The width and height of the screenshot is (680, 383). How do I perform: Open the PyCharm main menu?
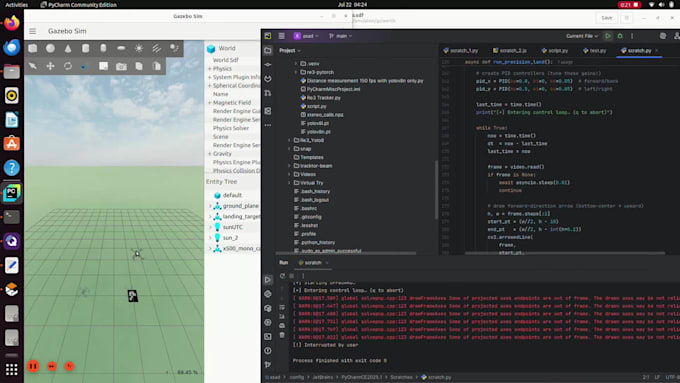(x=281, y=36)
